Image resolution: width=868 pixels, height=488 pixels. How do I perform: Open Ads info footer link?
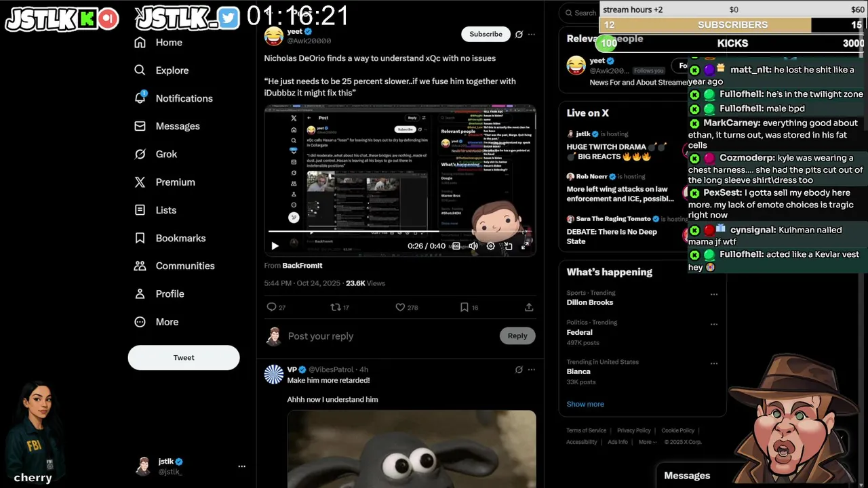point(618,442)
